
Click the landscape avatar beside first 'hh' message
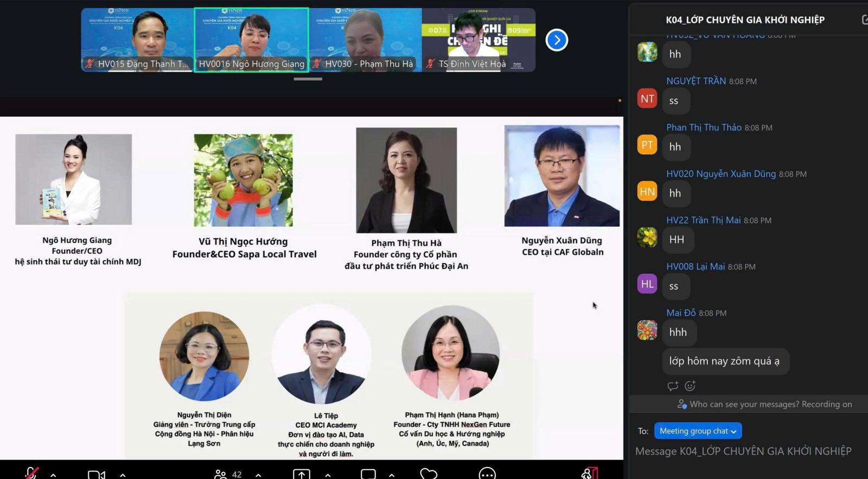[x=647, y=52]
